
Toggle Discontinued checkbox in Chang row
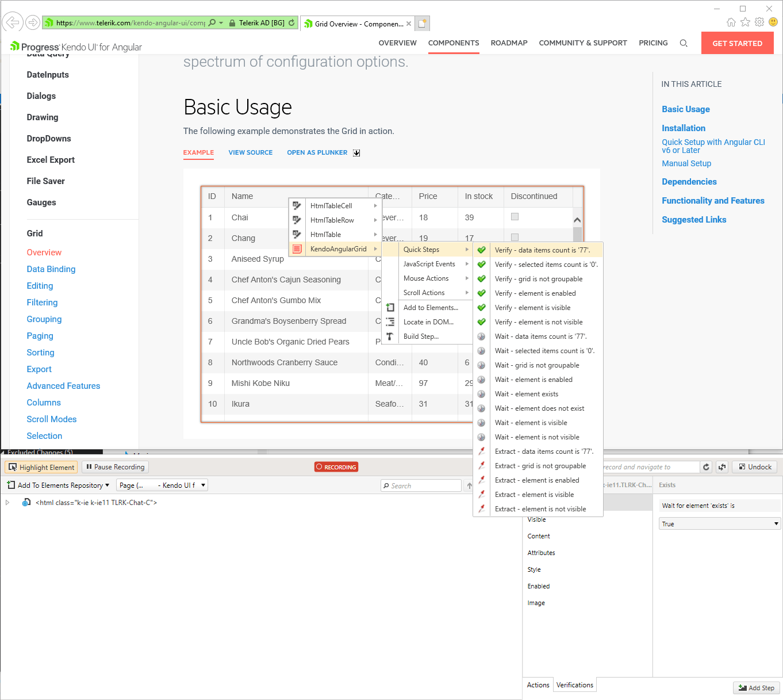tap(515, 238)
